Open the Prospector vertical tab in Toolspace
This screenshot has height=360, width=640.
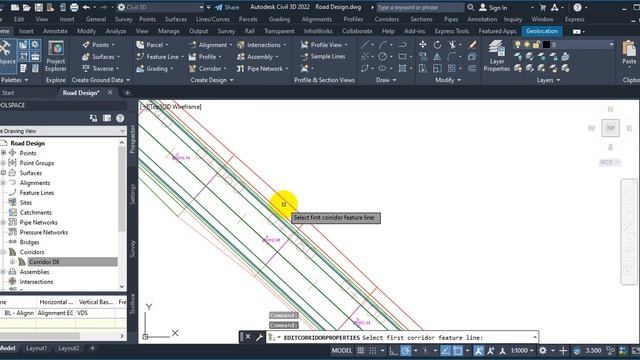132,140
